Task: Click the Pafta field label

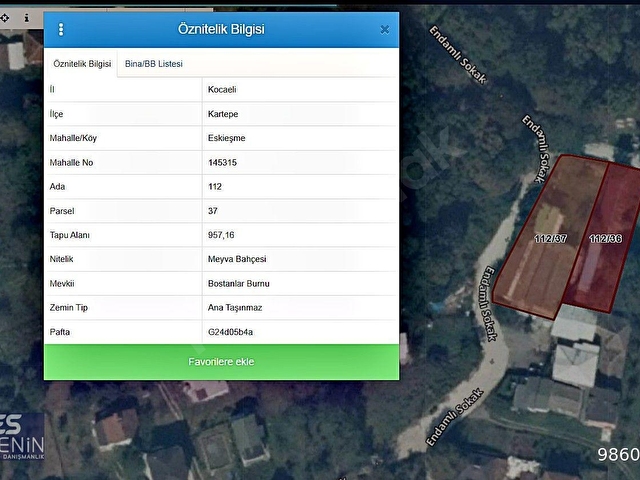Action: click(x=60, y=332)
